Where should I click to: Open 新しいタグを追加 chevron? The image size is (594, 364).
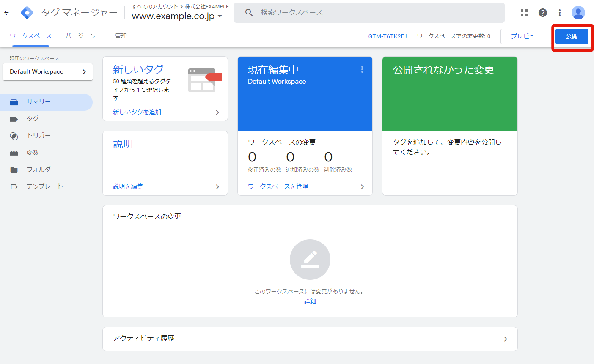(217, 112)
